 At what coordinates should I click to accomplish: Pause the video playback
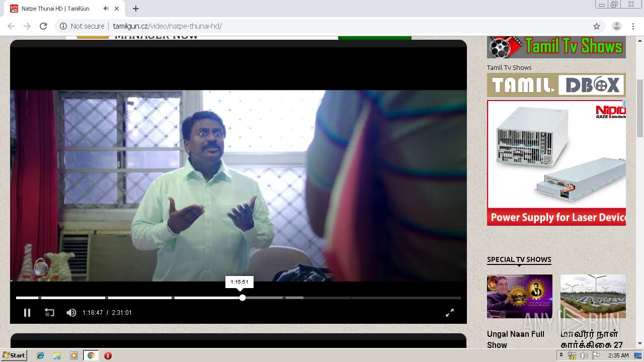point(27,313)
